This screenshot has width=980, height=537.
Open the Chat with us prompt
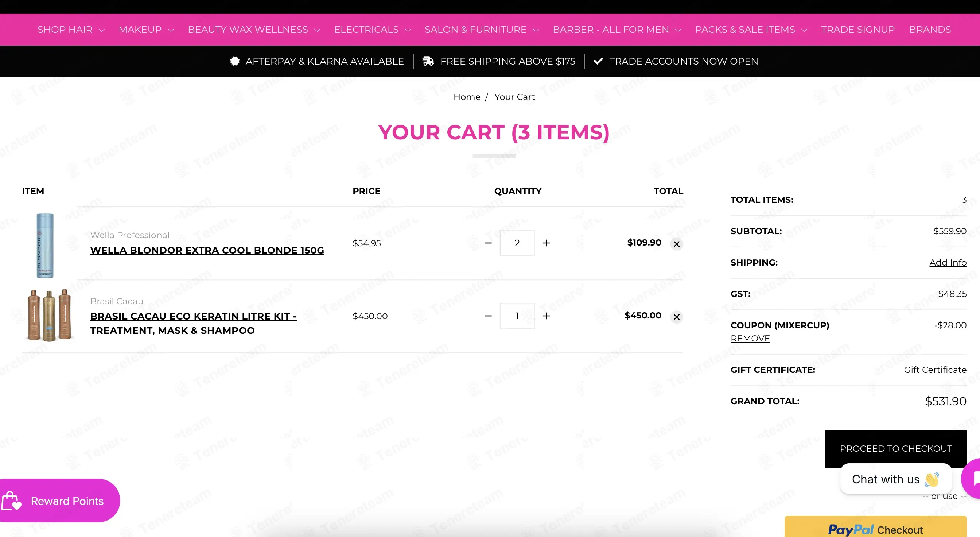point(895,479)
